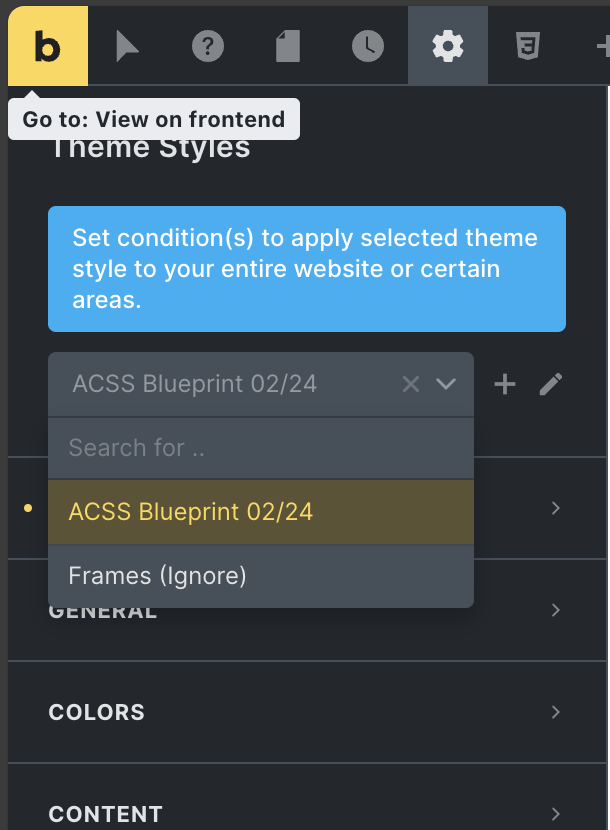Expand the GENERAL section chevron
610x830 pixels.
[555, 610]
